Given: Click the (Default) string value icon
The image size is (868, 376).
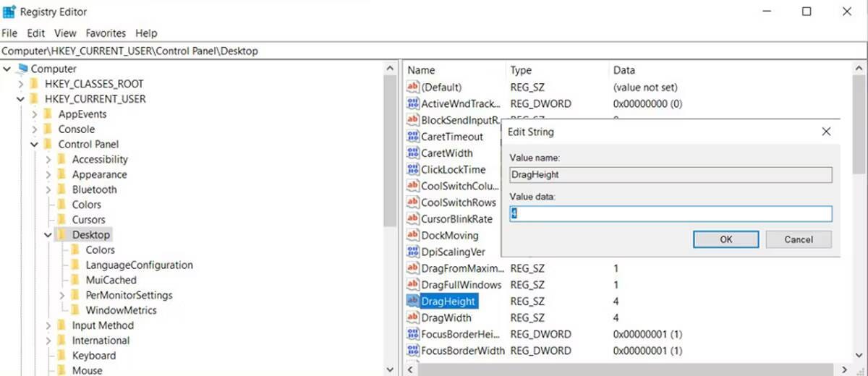Looking at the screenshot, I should click(413, 87).
